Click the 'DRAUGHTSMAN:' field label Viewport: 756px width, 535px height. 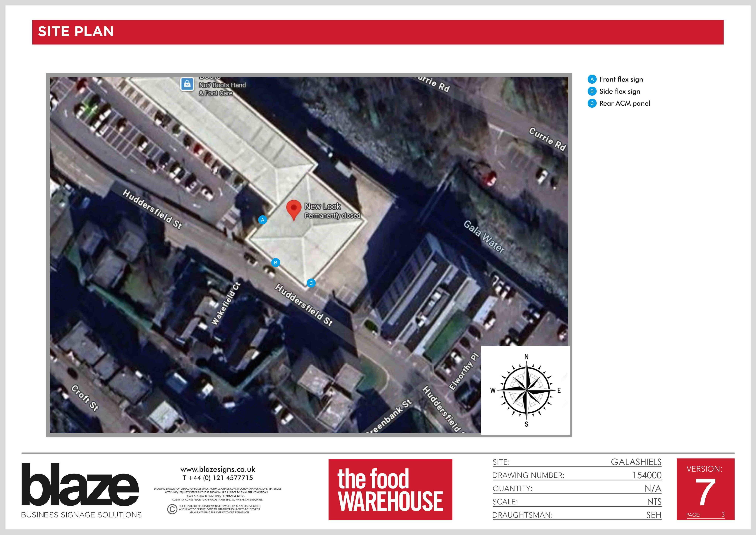523,515
